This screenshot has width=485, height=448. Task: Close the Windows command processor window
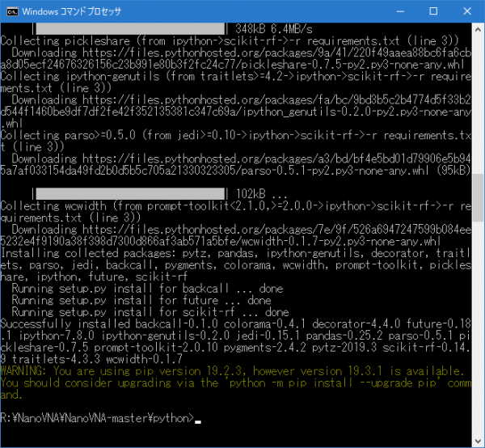pos(467,11)
